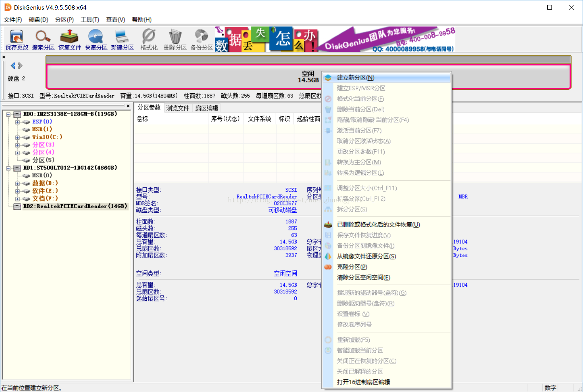Go to previous disk with left arrow

coord(13,66)
